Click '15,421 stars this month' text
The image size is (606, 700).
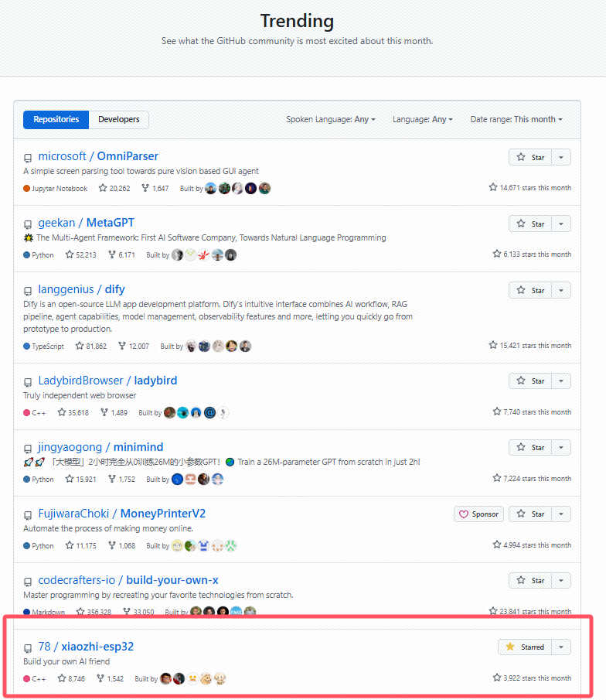pyautogui.click(x=535, y=346)
